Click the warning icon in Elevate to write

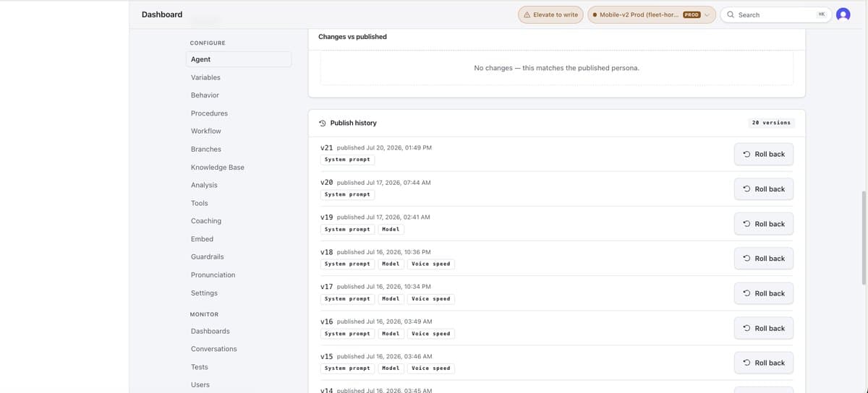(527, 14)
